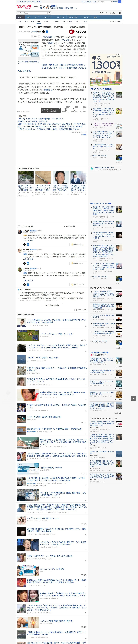The height and width of the screenshot is (644, 138).
Task: Open the 速報 tab
Action: 28,17
